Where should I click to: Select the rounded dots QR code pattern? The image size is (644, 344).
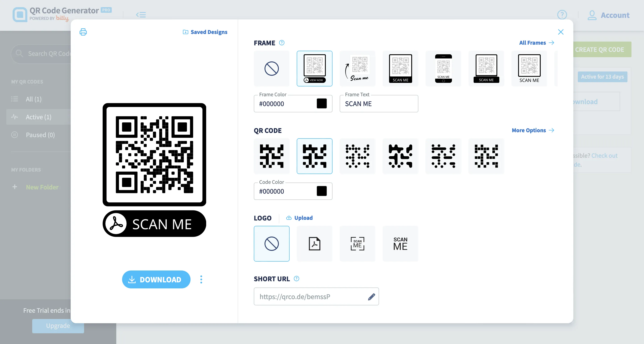[x=358, y=156]
